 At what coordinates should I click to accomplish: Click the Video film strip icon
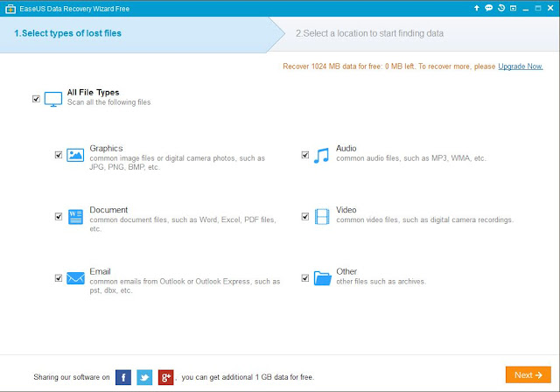[x=322, y=217]
